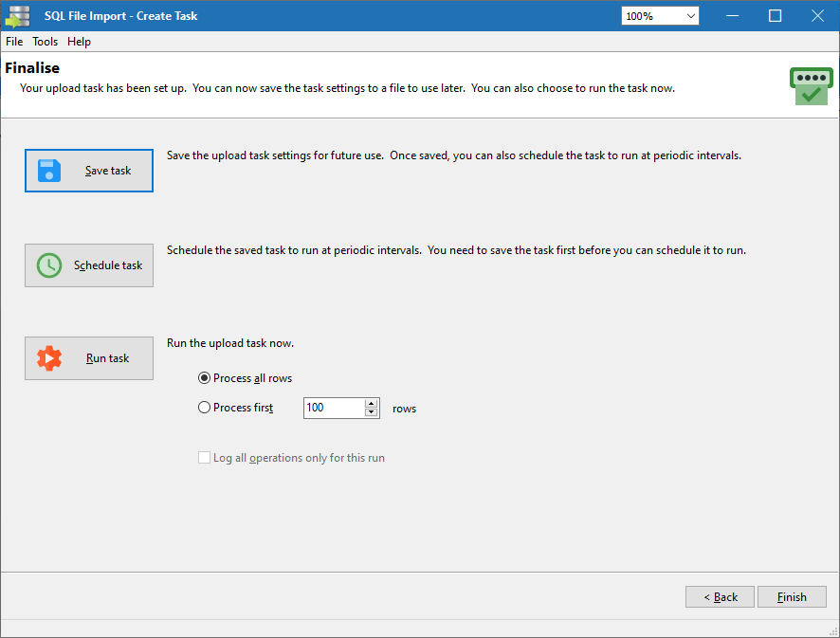Click the green checkmark finalise icon
Viewport: 840px width, 638px height.
[x=811, y=86]
